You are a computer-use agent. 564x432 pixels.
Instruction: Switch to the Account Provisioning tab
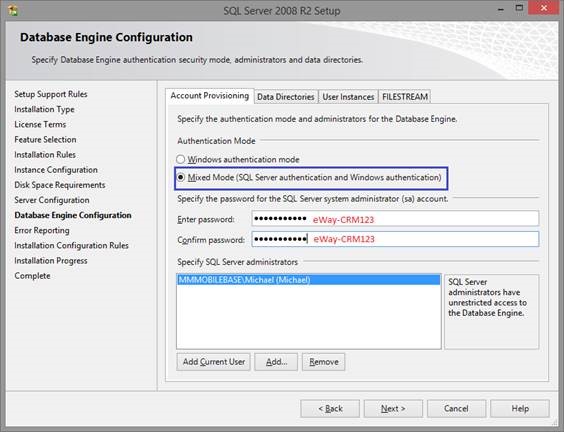[x=210, y=96]
